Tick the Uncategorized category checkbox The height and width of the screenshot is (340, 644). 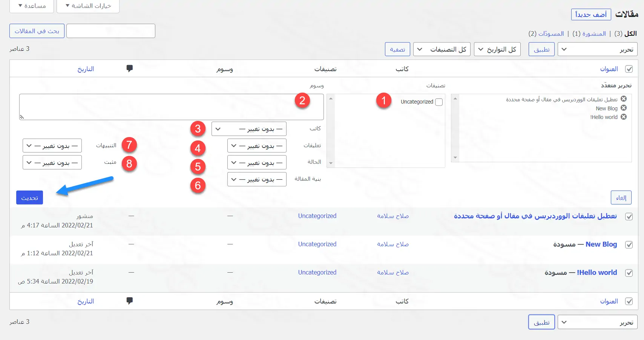pos(439,102)
